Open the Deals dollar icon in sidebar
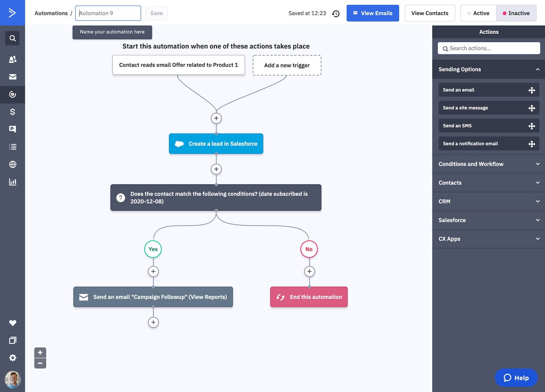Viewport: 545px width, 392px height. pyautogui.click(x=12, y=112)
